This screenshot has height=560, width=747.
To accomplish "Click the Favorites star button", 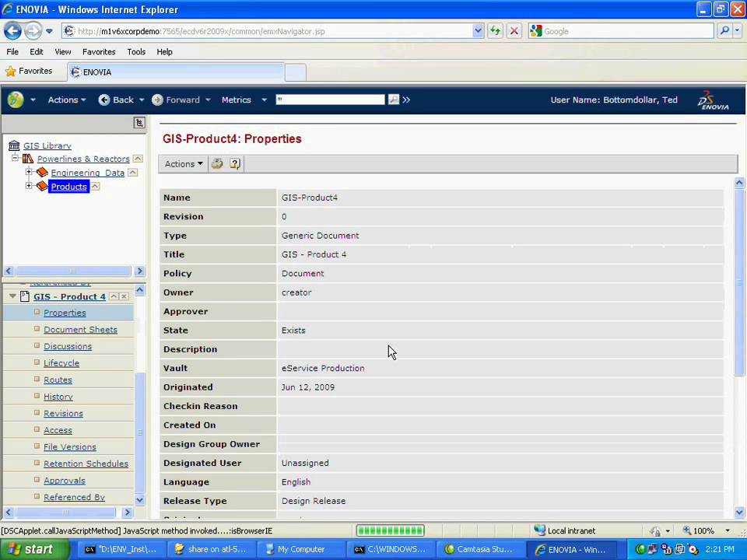I will tap(29, 71).
